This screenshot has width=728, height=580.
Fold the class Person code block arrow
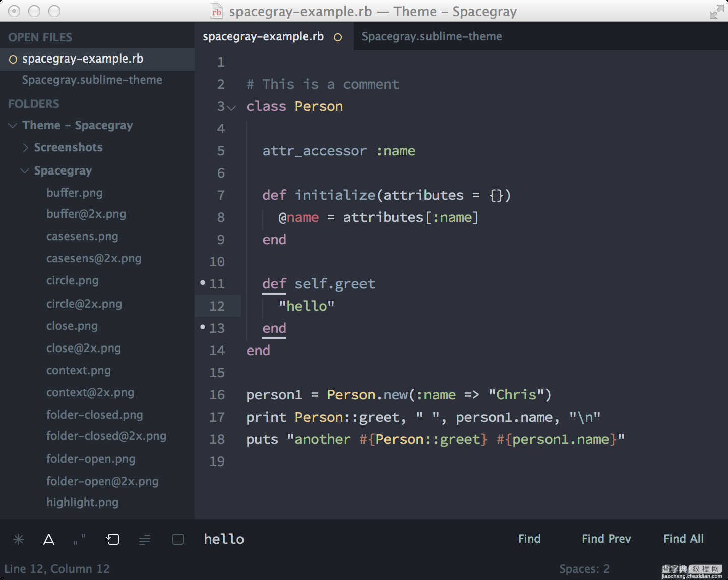tap(231, 108)
